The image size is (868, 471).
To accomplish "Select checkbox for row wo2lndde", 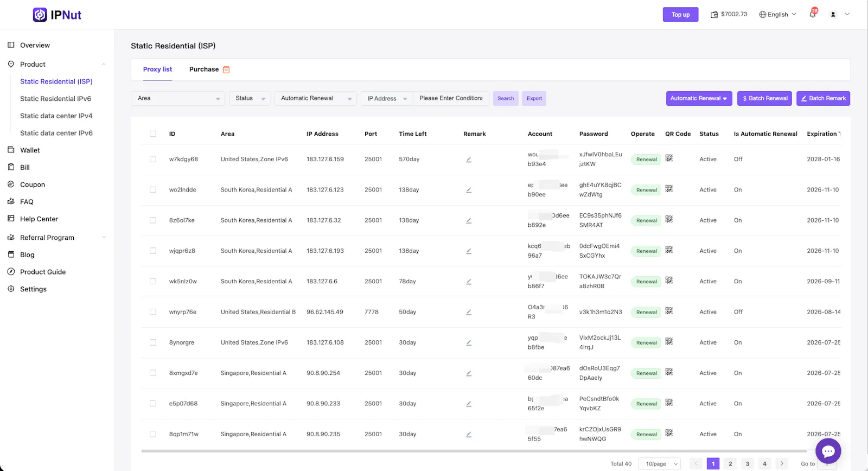I will (153, 190).
